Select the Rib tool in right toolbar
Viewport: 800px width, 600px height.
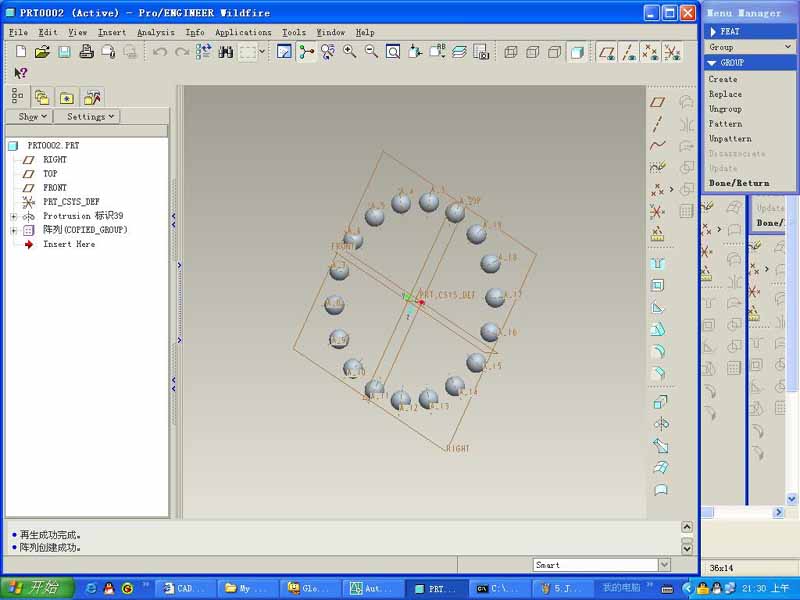(x=658, y=307)
